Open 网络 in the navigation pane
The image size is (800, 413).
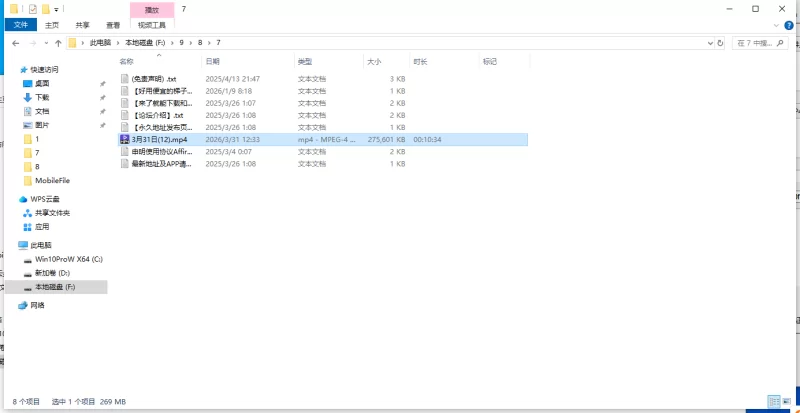37,305
